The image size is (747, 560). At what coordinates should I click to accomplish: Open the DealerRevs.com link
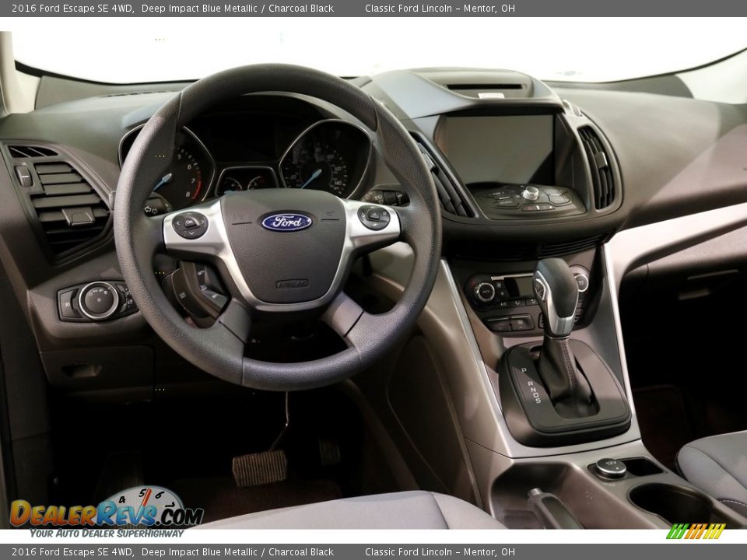pyautogui.click(x=101, y=513)
